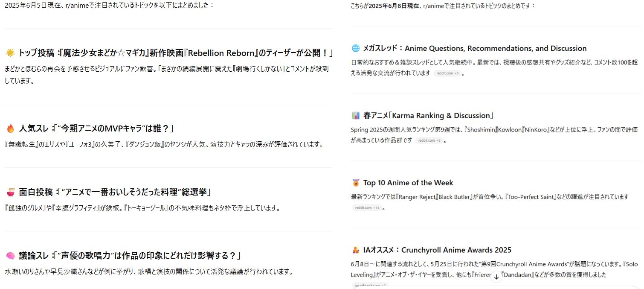Click the fire emoji beside 人気スレ heading
The height and width of the screenshot is (289, 644).
point(11,128)
